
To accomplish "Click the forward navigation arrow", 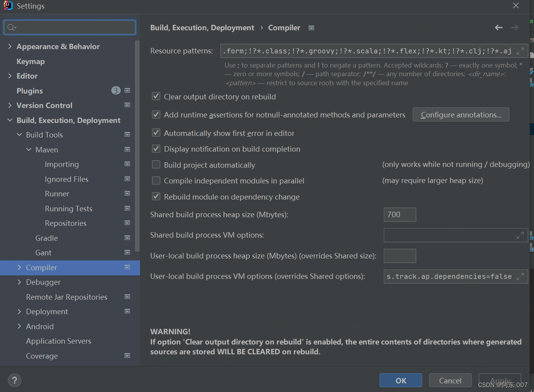I will click(x=514, y=27).
